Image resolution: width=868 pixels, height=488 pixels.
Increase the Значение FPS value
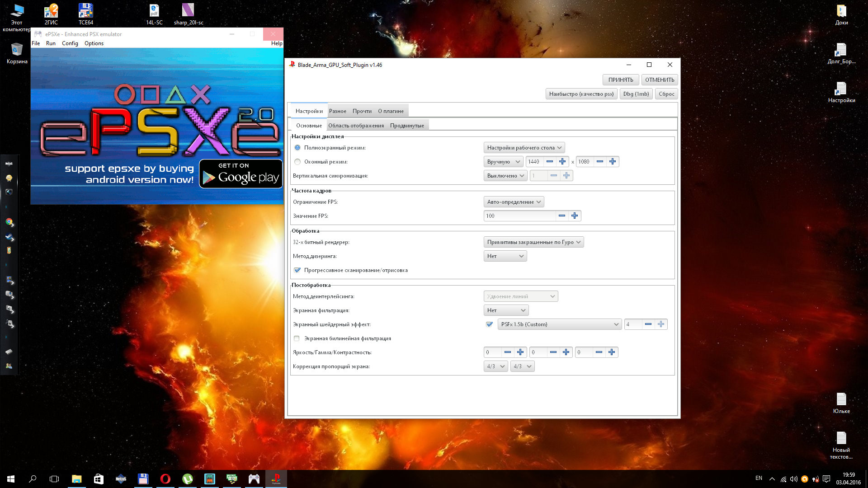[x=575, y=216]
